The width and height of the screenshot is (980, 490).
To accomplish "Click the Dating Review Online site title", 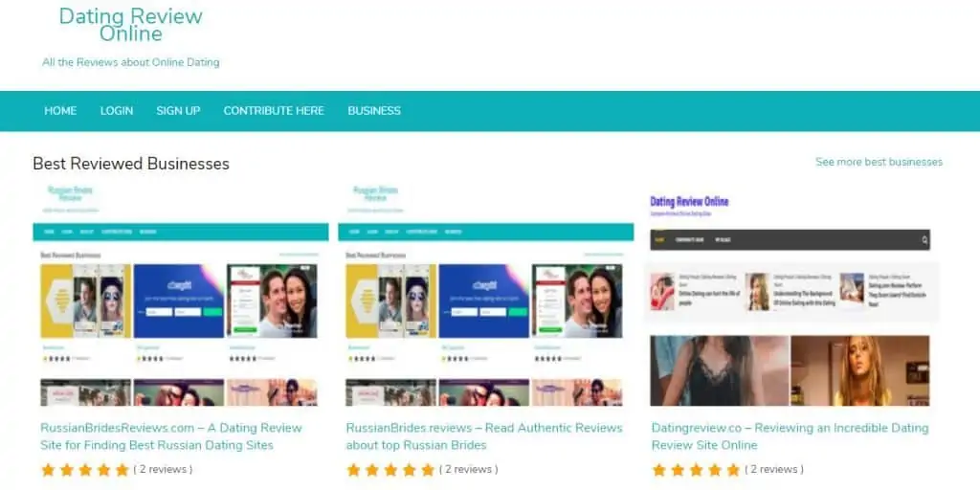I will pyautogui.click(x=130, y=25).
